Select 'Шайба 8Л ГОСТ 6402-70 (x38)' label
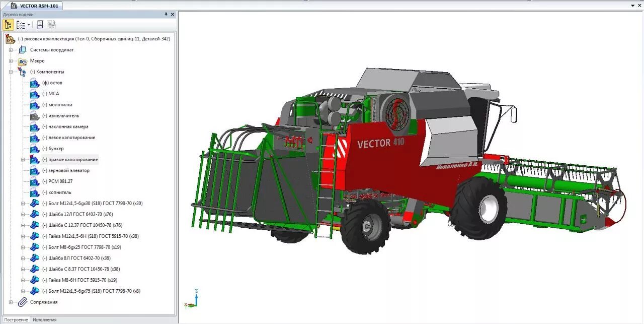 point(76,258)
